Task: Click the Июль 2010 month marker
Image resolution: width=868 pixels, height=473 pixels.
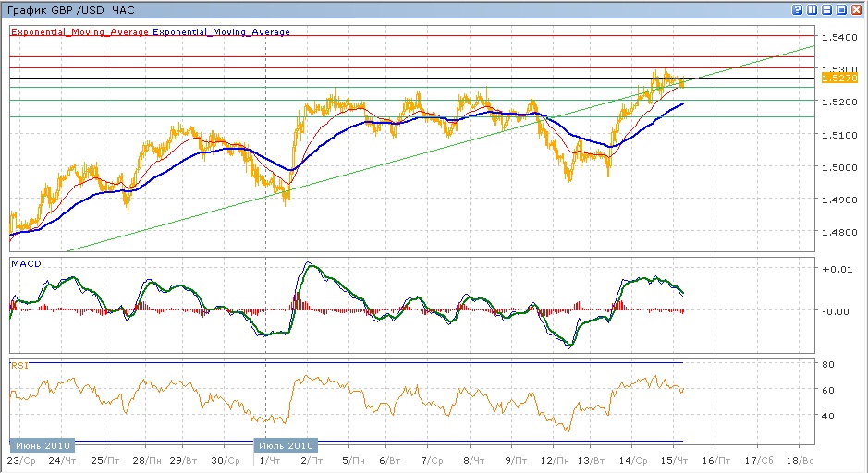Action: [x=286, y=445]
